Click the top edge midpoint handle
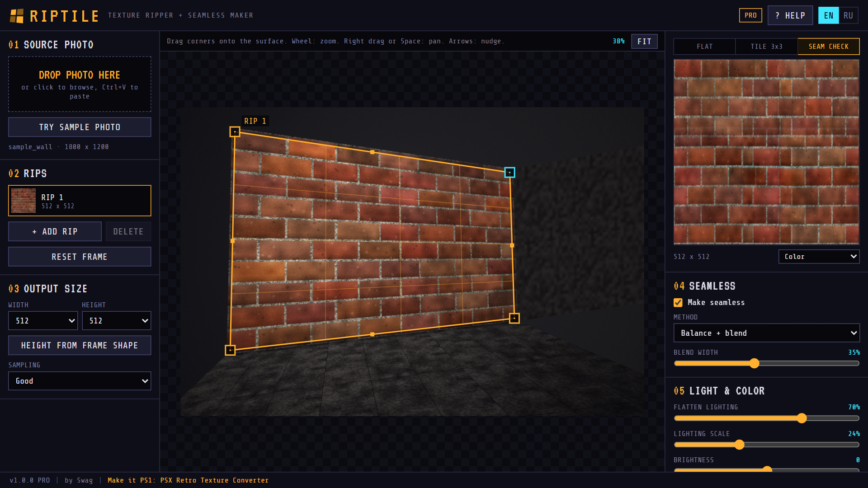This screenshot has height=488, width=868. (x=372, y=152)
